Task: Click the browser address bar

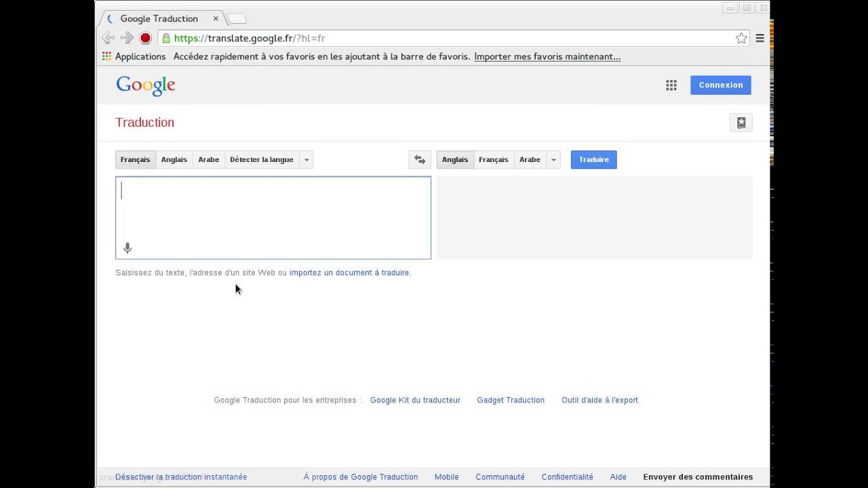Action: 452,38
